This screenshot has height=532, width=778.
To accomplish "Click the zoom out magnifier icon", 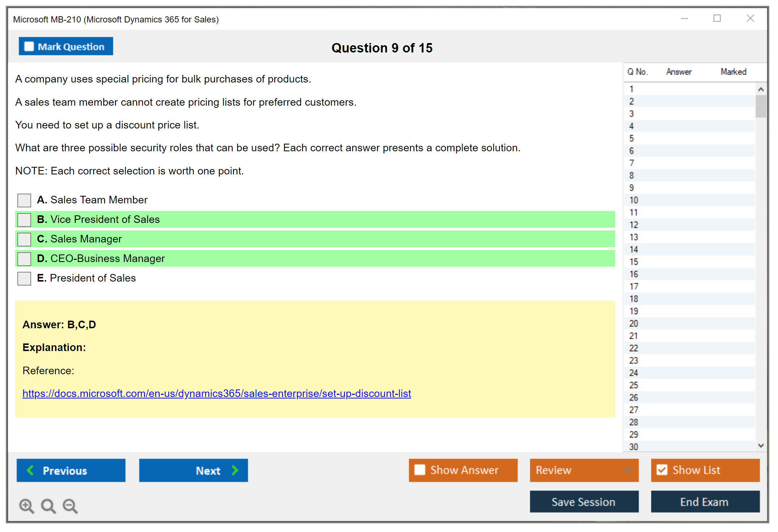I will click(x=70, y=506).
